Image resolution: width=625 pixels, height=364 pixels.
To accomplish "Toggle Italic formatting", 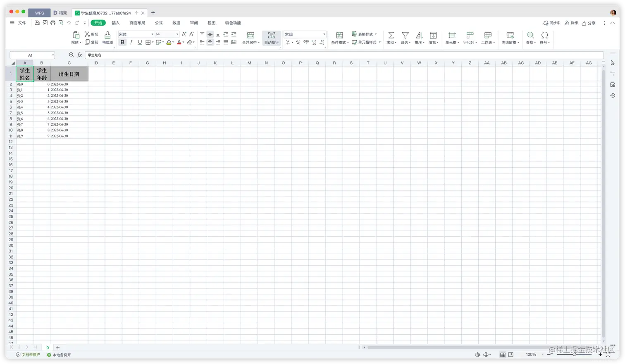I will point(131,42).
